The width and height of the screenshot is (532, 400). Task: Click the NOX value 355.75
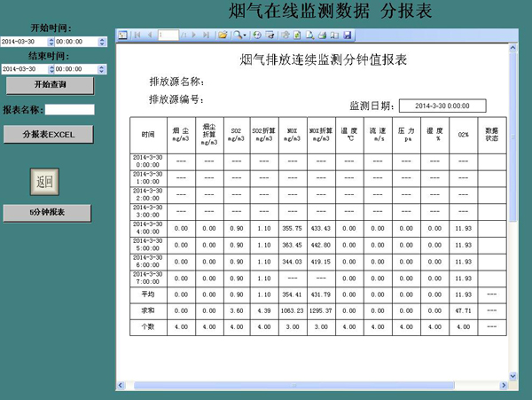[292, 228]
